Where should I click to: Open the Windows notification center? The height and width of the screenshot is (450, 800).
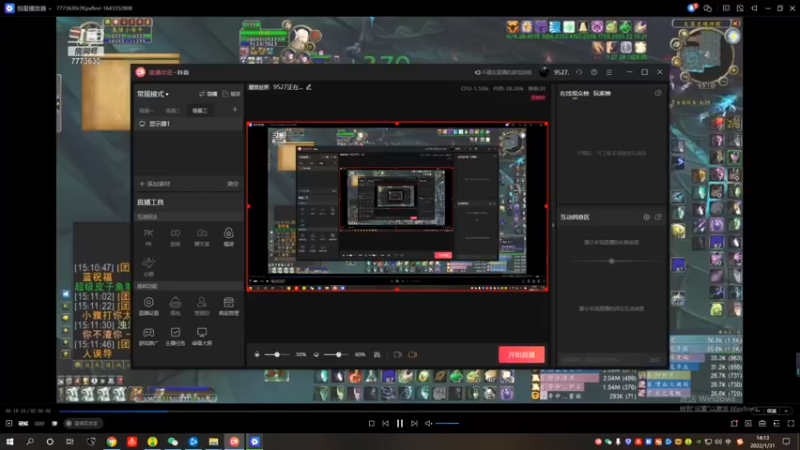click(786, 441)
